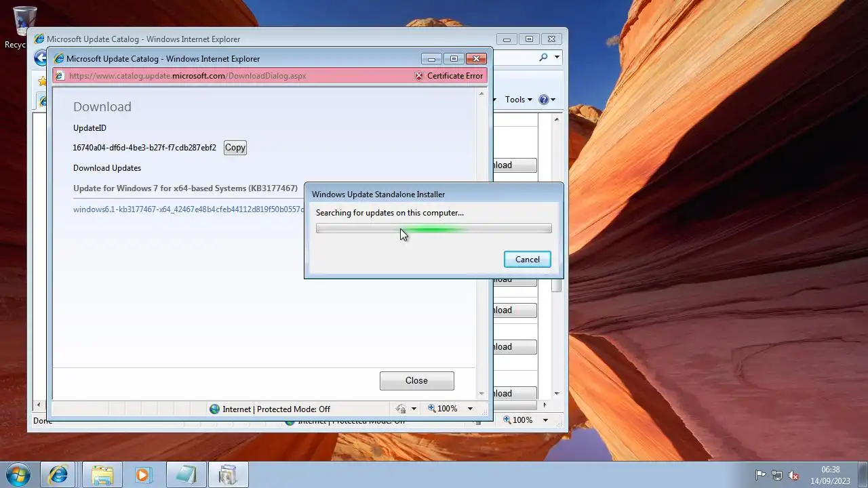Open zoom level dropdown arrow in download dialog status bar
Viewport: 868px width, 488px height.
coord(470,409)
